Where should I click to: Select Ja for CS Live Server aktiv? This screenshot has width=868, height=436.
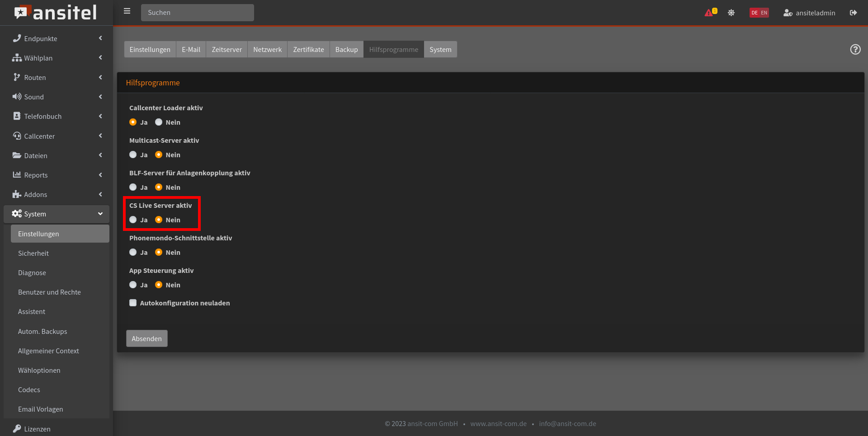(x=133, y=220)
